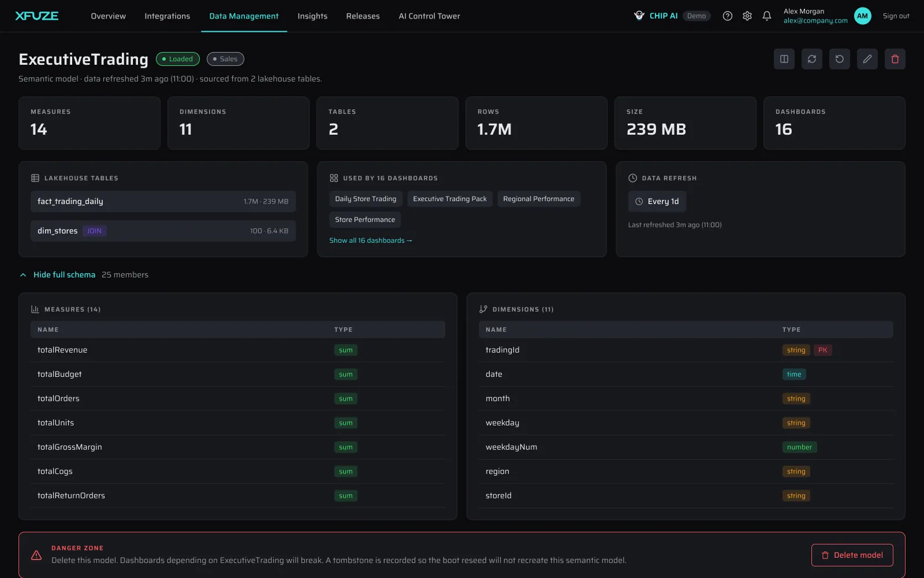Click the XFUZE logo

pyautogui.click(x=37, y=16)
